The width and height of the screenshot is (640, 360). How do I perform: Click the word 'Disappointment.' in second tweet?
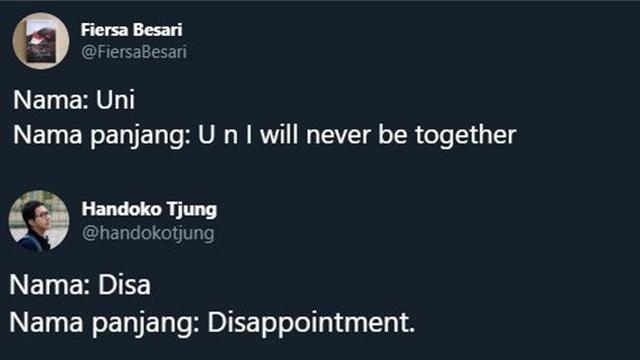coord(311,323)
